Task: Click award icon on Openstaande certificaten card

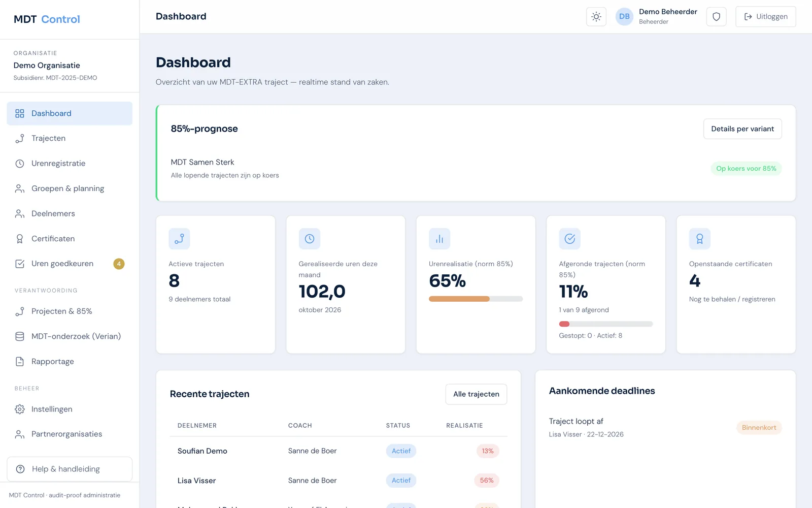Action: coord(700,239)
